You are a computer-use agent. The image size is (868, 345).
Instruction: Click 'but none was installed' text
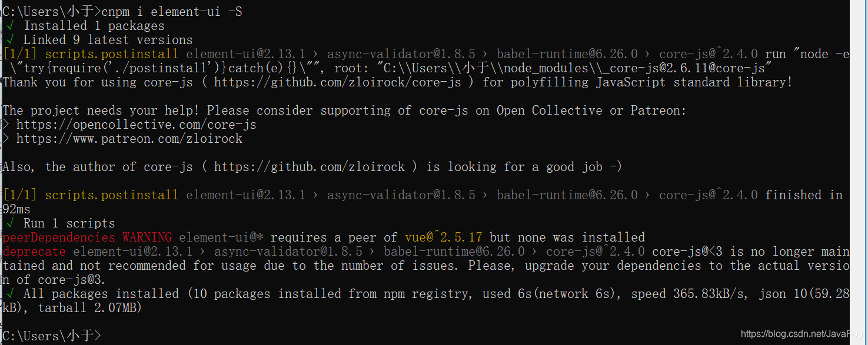point(567,237)
